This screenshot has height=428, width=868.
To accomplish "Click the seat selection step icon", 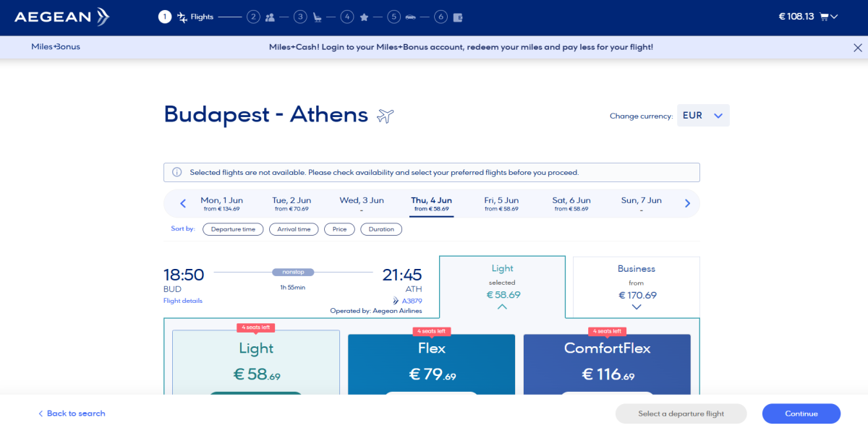I will click(317, 17).
